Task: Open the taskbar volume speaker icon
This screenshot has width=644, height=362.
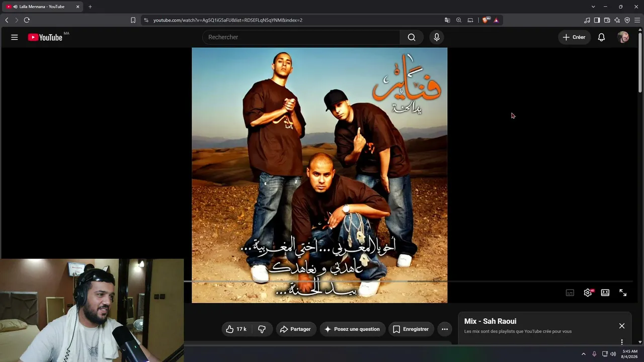Action: pos(613,354)
